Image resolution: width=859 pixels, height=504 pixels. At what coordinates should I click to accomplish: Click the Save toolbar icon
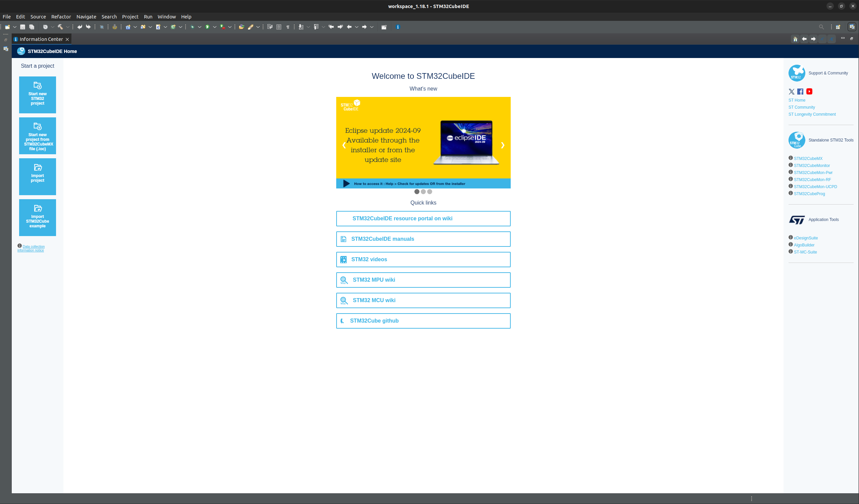pos(22,27)
